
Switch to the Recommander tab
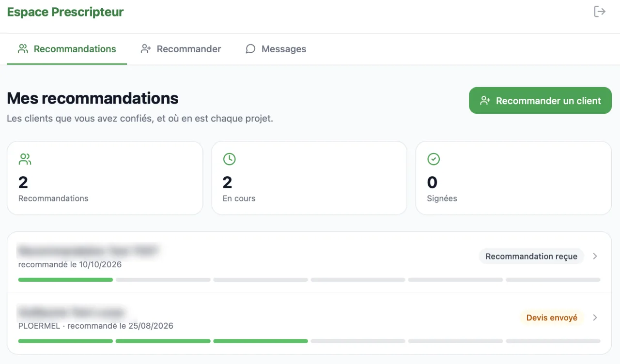pyautogui.click(x=181, y=49)
